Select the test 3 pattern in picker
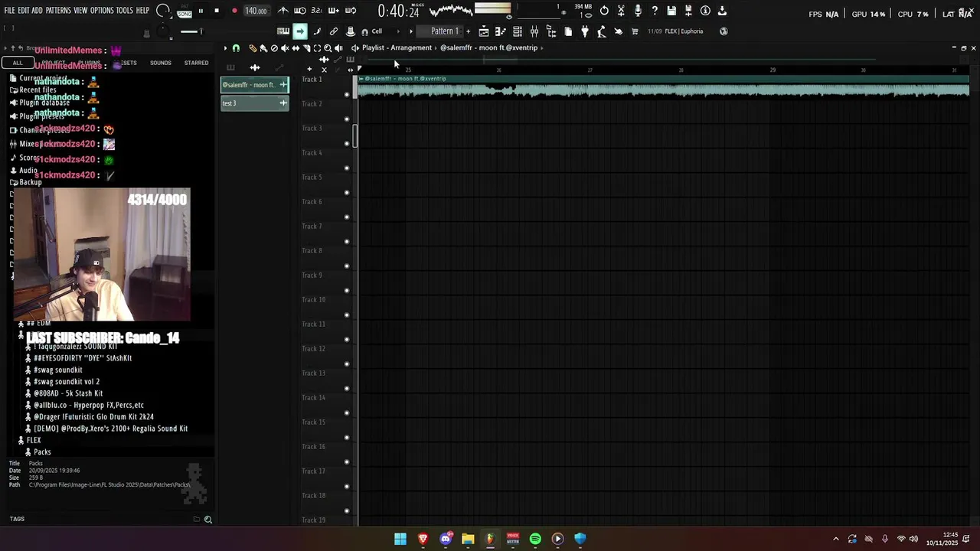The height and width of the screenshot is (551, 980). (x=254, y=103)
